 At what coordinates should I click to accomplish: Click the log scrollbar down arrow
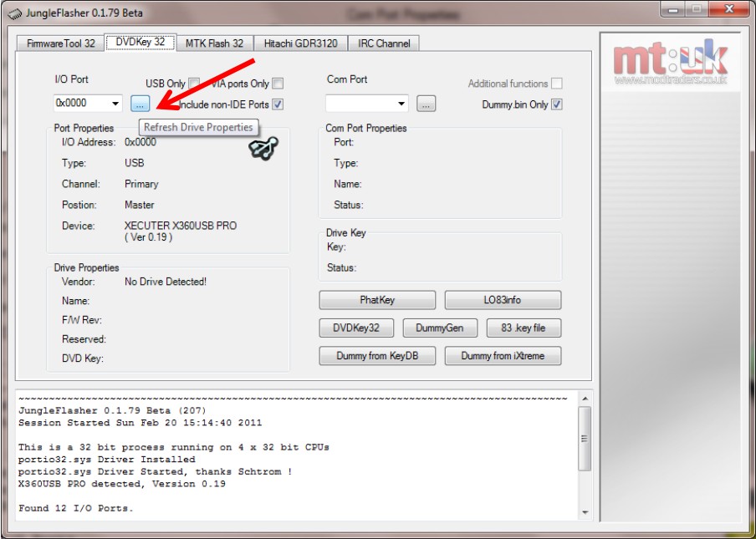[x=585, y=512]
